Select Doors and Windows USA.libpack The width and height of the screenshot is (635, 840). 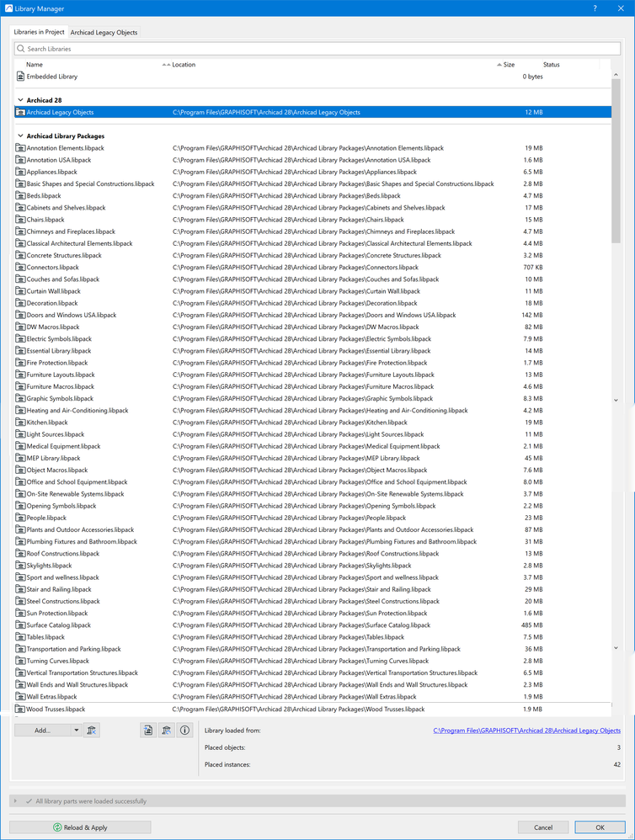313,315
